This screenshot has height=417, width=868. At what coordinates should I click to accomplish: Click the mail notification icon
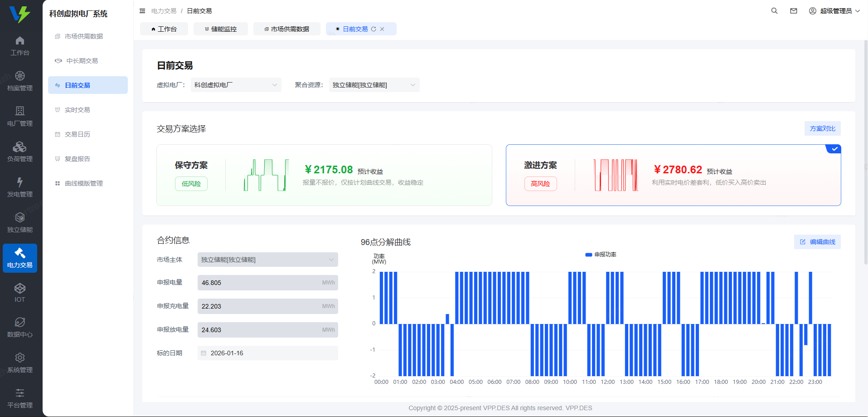pyautogui.click(x=793, y=10)
